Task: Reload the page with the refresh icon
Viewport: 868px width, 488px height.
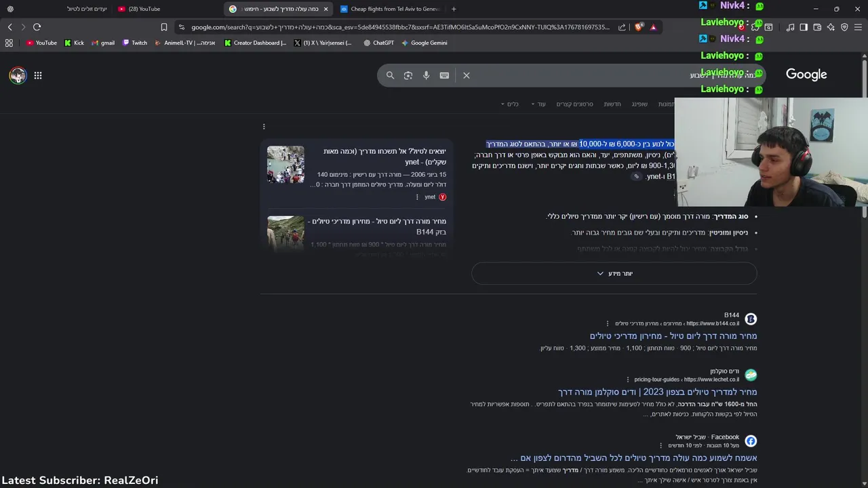Action: coord(37,27)
